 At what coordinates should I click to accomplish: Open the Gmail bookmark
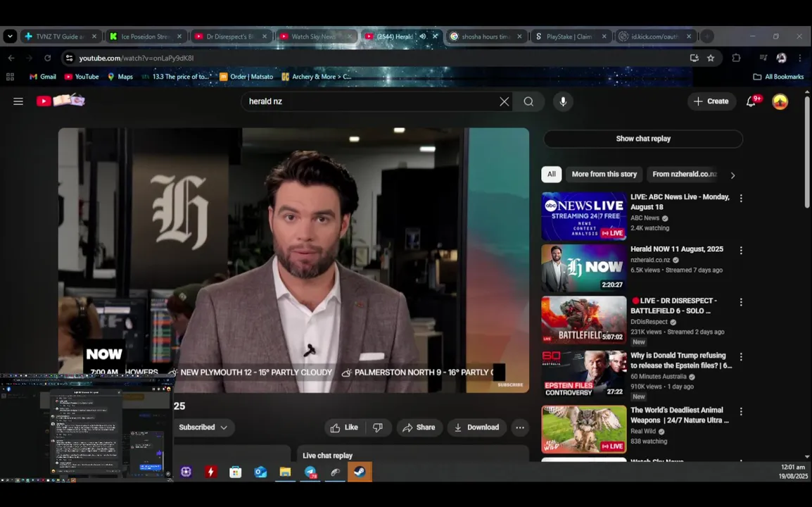click(42, 77)
